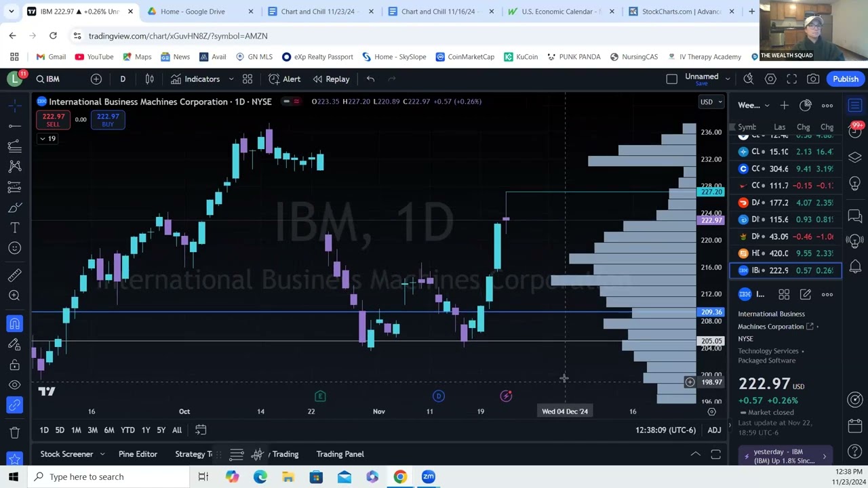Click the zoom-in magnifier tool
Screen dimensions: 868x488
tap(14, 296)
